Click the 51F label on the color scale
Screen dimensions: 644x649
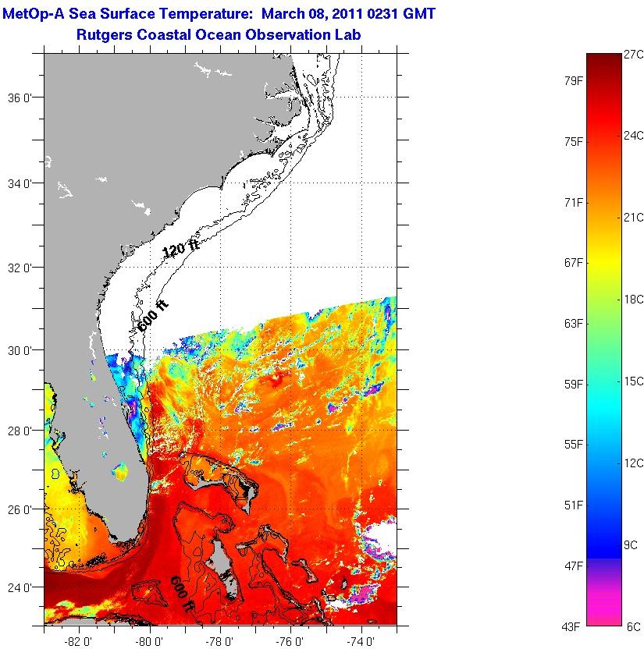coord(574,505)
